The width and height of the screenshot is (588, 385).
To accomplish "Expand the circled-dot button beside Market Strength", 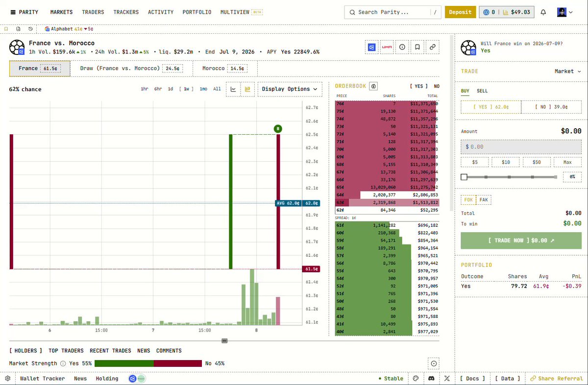I will pos(434,363).
